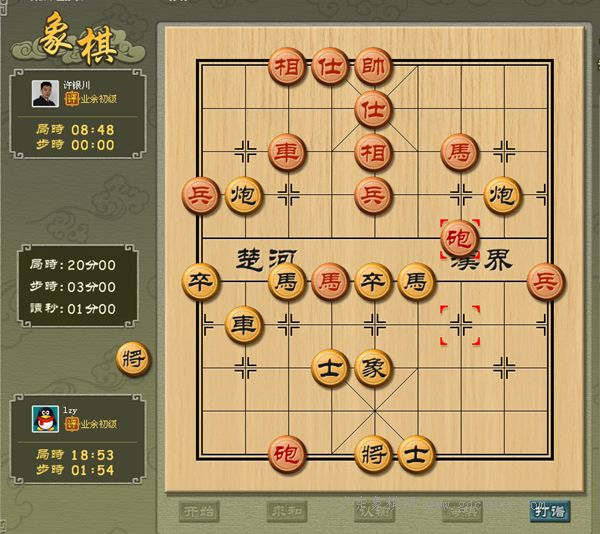Open lzy's penguin avatar
Viewport: 600px width, 534px height.
click(x=45, y=419)
